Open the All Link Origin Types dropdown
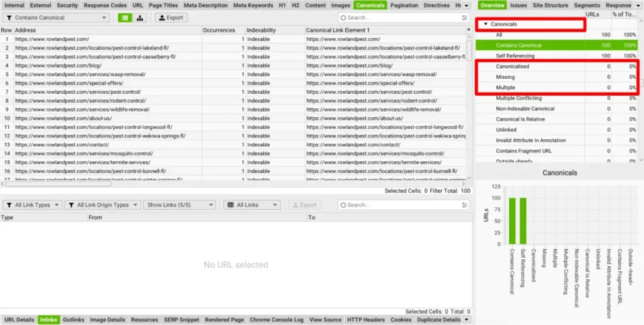Screen dimensions: 644x325 point(101,205)
